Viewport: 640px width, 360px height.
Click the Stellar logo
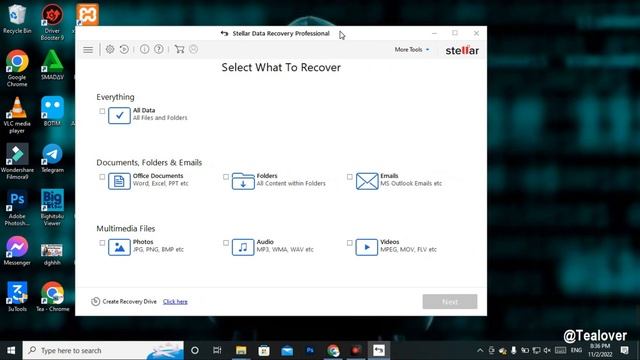(462, 50)
